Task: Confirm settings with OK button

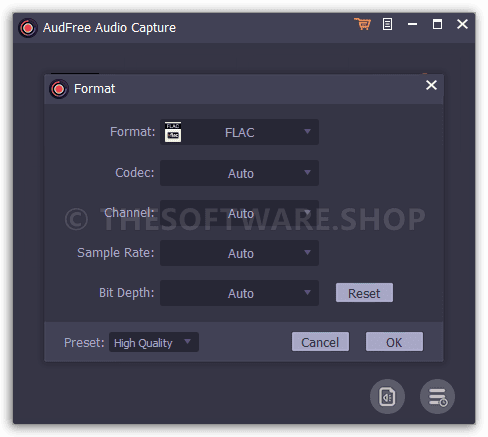Action: (x=394, y=342)
